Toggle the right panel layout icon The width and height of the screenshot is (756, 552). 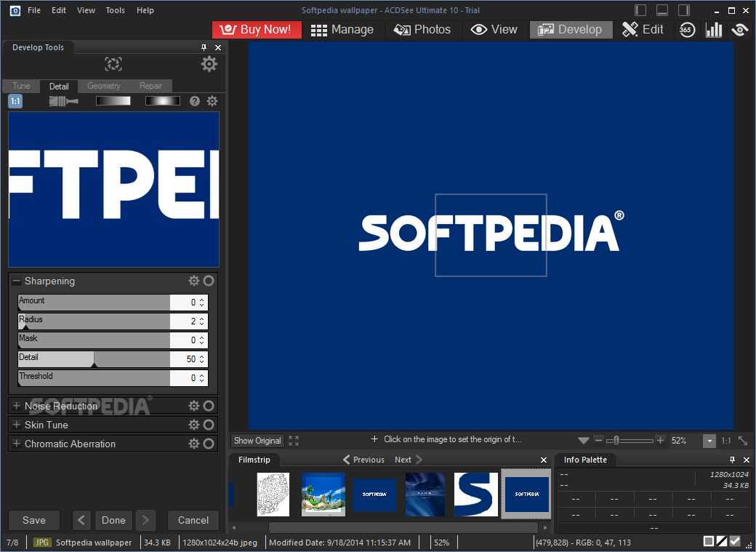point(684,10)
